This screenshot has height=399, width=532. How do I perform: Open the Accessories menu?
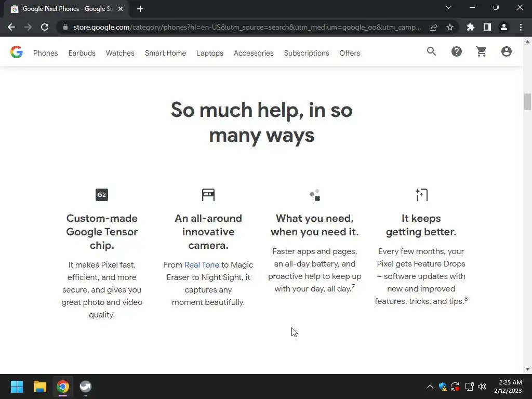(254, 53)
